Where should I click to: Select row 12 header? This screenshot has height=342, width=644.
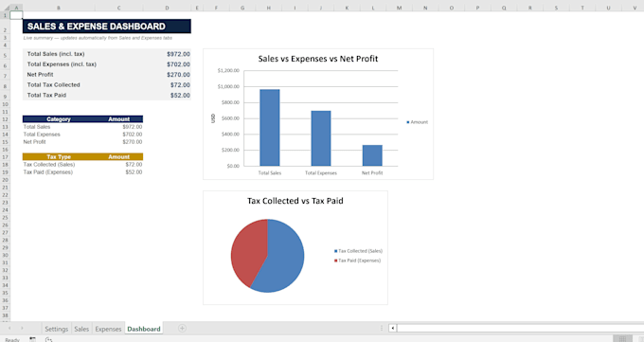tap(5, 119)
